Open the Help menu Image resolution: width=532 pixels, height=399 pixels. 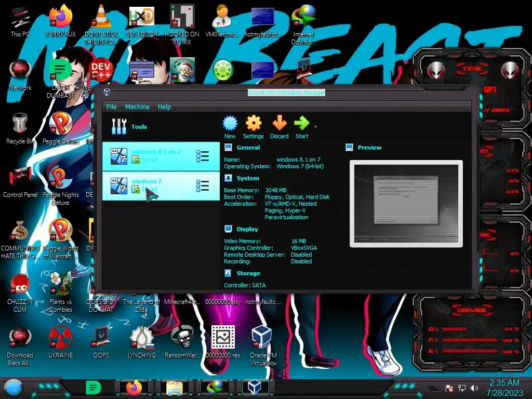coord(164,107)
